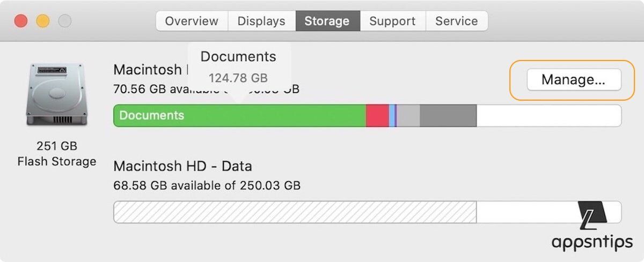Click the Documents 124.78 GB tooltip
This screenshot has height=262, width=644.
(238, 67)
